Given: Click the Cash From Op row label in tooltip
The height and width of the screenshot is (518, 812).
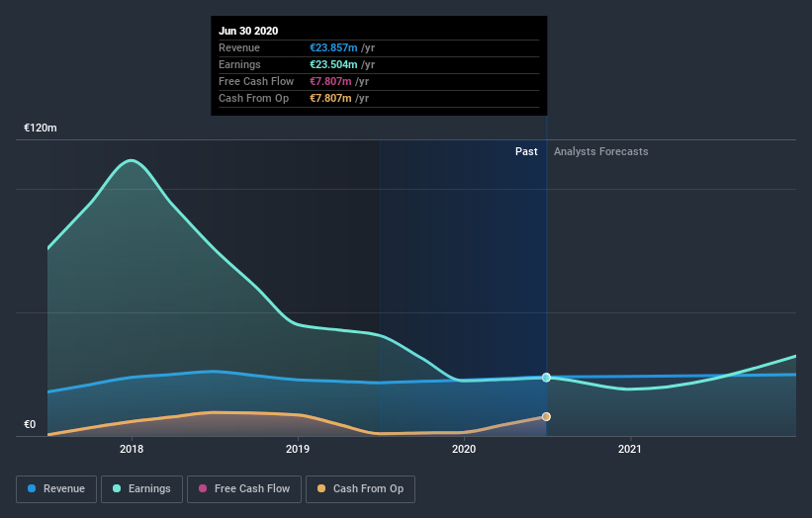Looking at the screenshot, I should [254, 98].
